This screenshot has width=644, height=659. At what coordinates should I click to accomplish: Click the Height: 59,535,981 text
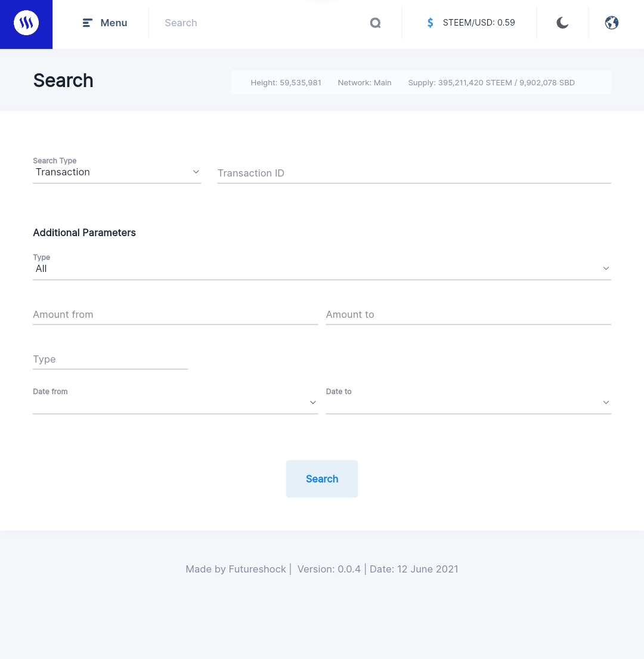pyautogui.click(x=286, y=83)
